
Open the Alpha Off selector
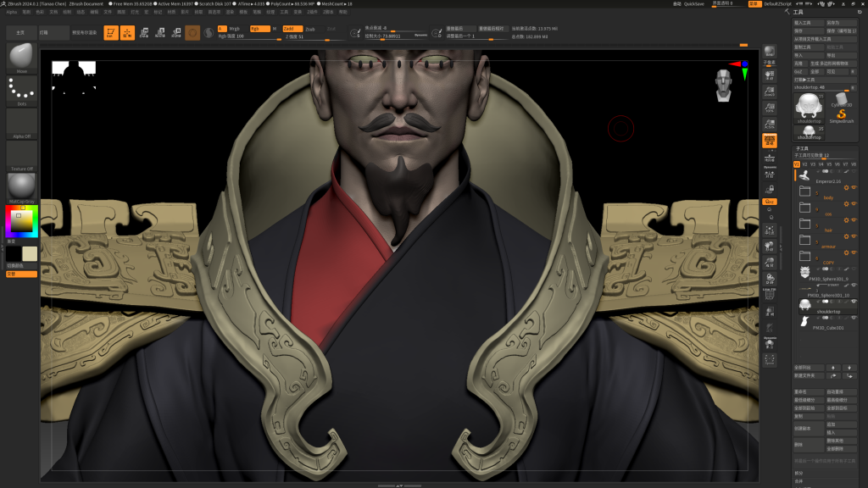(21, 124)
